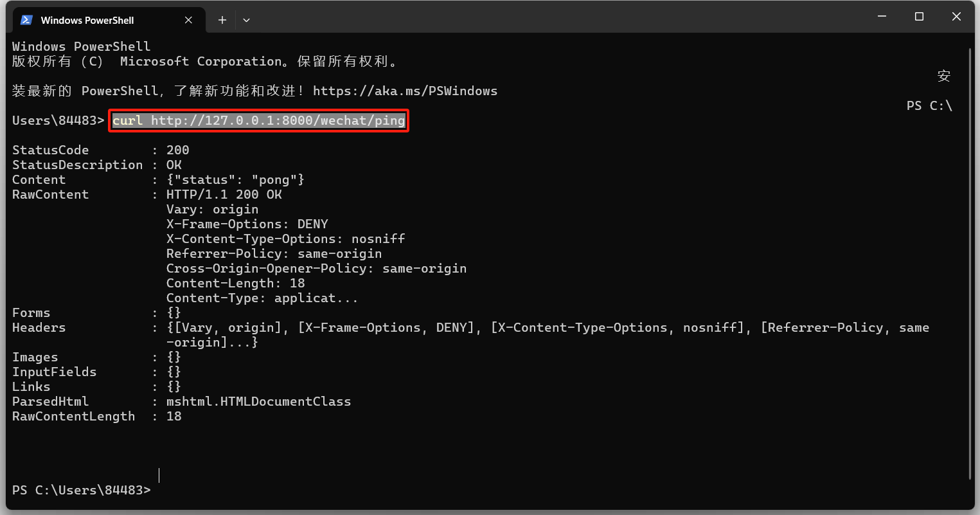
Task: Click the StatusCode value 200
Action: [178, 150]
